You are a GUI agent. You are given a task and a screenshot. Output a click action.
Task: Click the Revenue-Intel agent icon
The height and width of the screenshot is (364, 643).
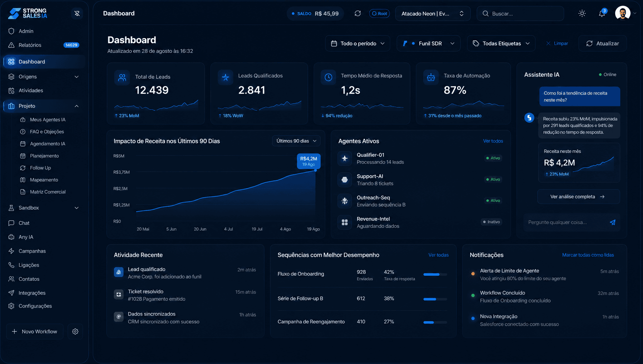point(345,222)
